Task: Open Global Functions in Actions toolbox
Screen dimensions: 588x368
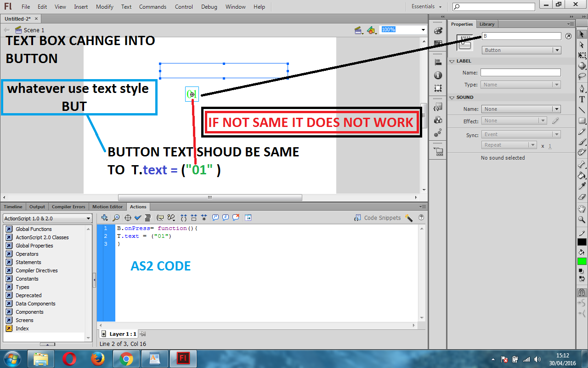Action: tap(34, 229)
